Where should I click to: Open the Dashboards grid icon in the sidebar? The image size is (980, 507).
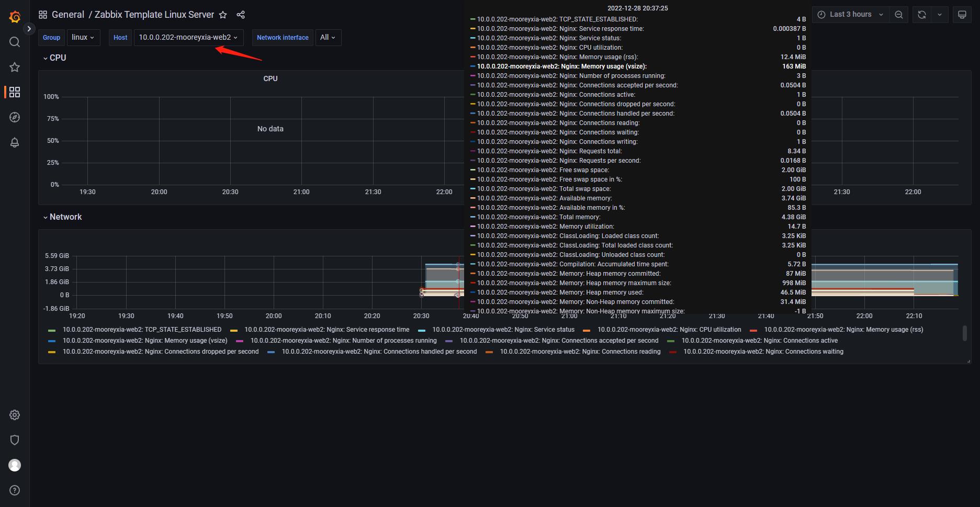click(x=15, y=92)
